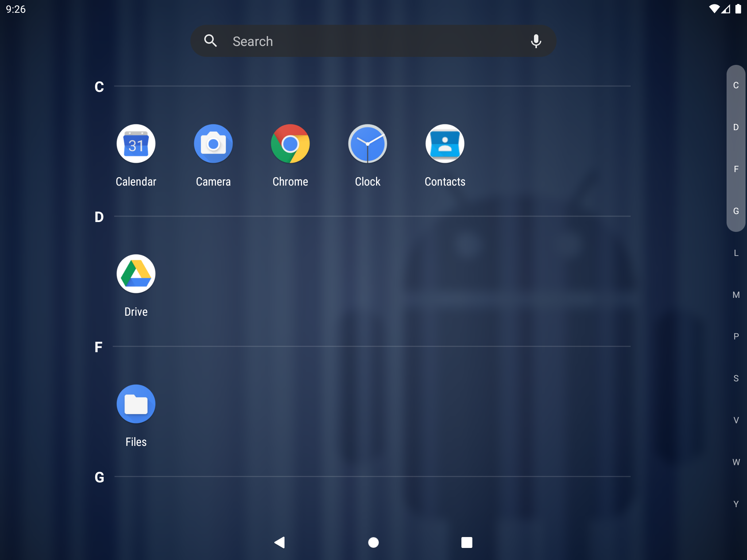Jump to letter G in fast scroller

coord(736,211)
